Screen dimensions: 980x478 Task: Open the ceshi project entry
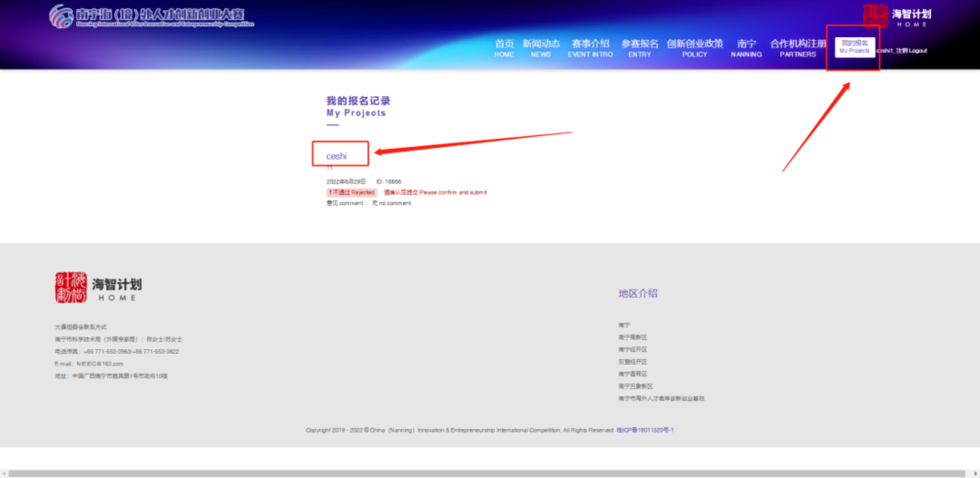tap(336, 156)
